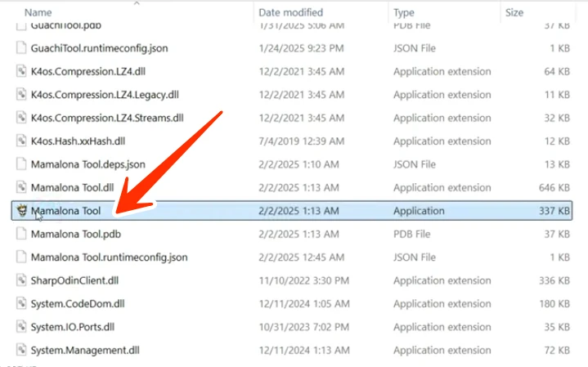The height and width of the screenshot is (367, 588).
Task: Select the K4os.Compression.LZ4.dll file name
Action: click(x=88, y=72)
